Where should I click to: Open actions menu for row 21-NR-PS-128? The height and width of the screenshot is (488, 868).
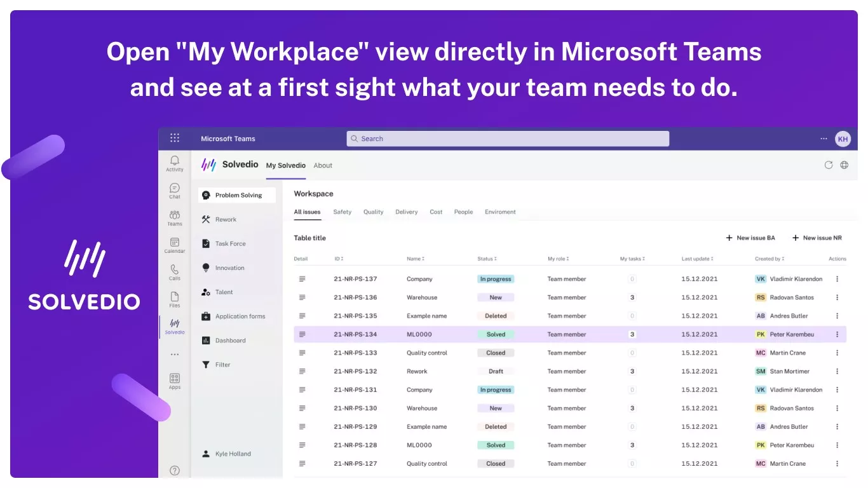click(837, 445)
